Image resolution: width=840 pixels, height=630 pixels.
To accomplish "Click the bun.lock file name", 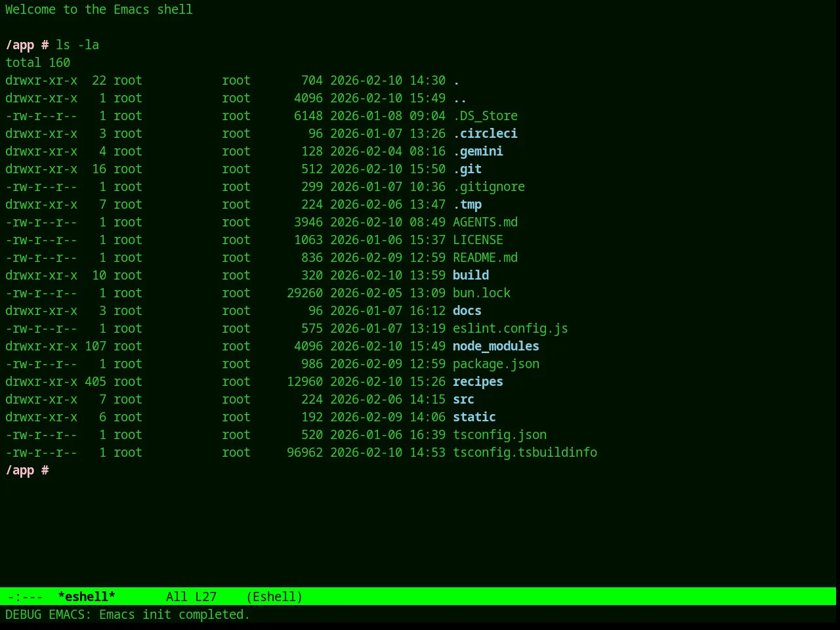I will (x=482, y=293).
